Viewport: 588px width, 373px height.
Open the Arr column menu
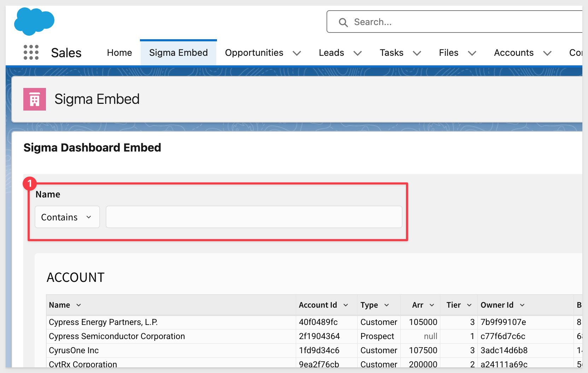pyautogui.click(x=432, y=305)
